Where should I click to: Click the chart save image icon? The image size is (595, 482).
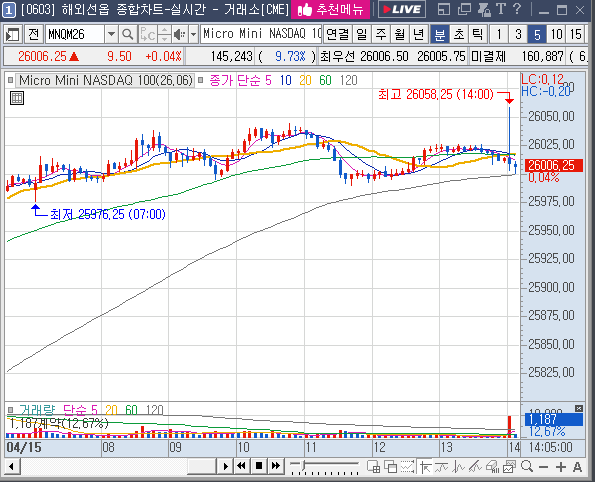click(x=509, y=466)
